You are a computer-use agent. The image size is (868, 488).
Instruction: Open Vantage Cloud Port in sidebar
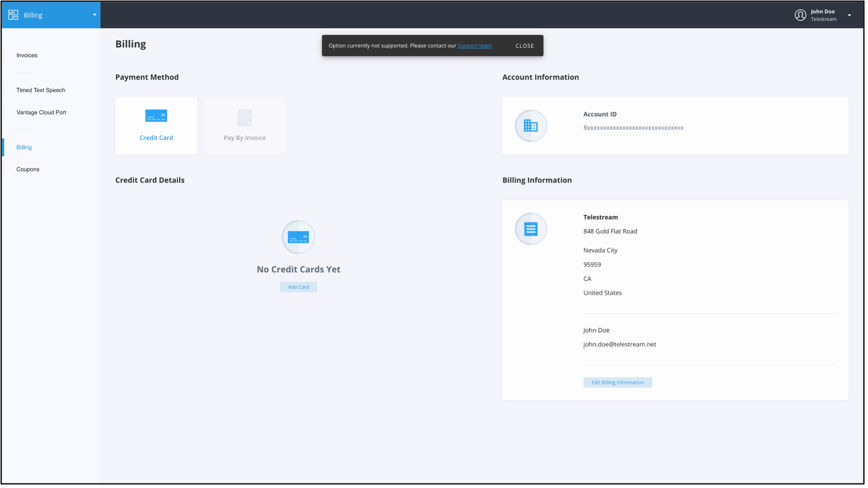tap(41, 112)
